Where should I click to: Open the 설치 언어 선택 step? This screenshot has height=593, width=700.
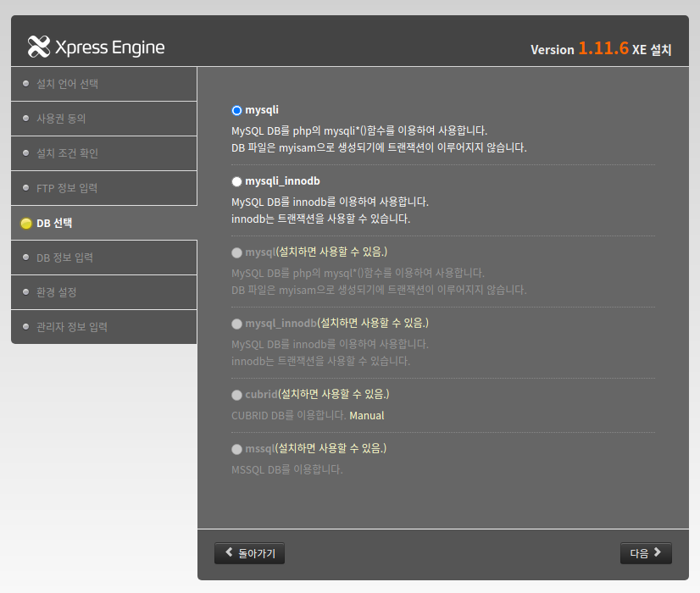click(x=104, y=84)
